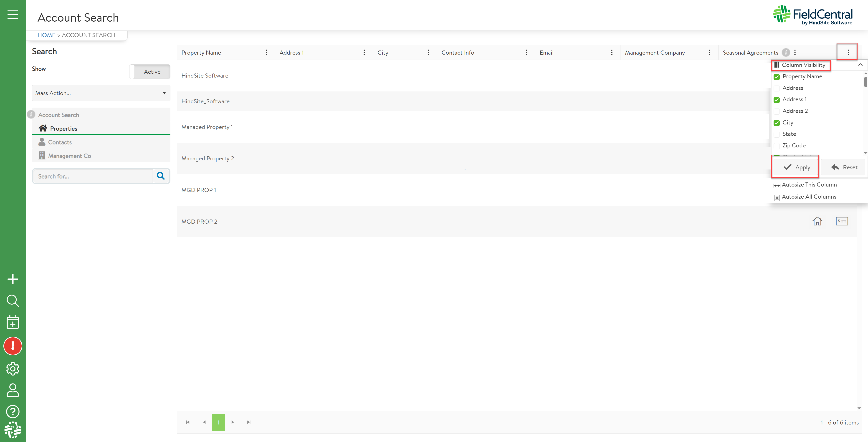Image resolution: width=868 pixels, height=442 pixels.
Task: Go to previous page of results
Action: [x=204, y=422]
